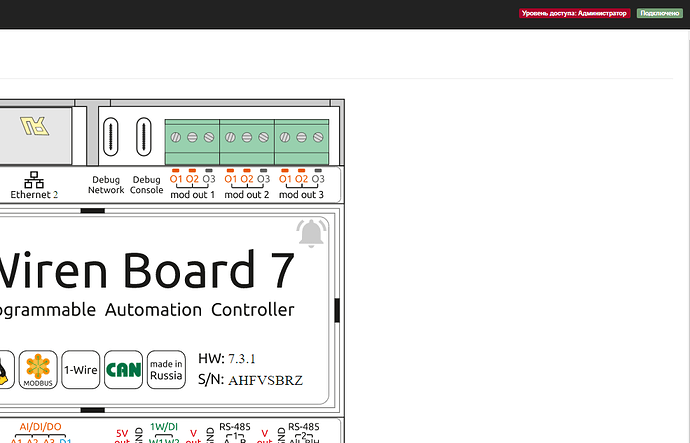690x443 pixels.
Task: Click the Ethernet 2 network icon
Action: pos(34,180)
